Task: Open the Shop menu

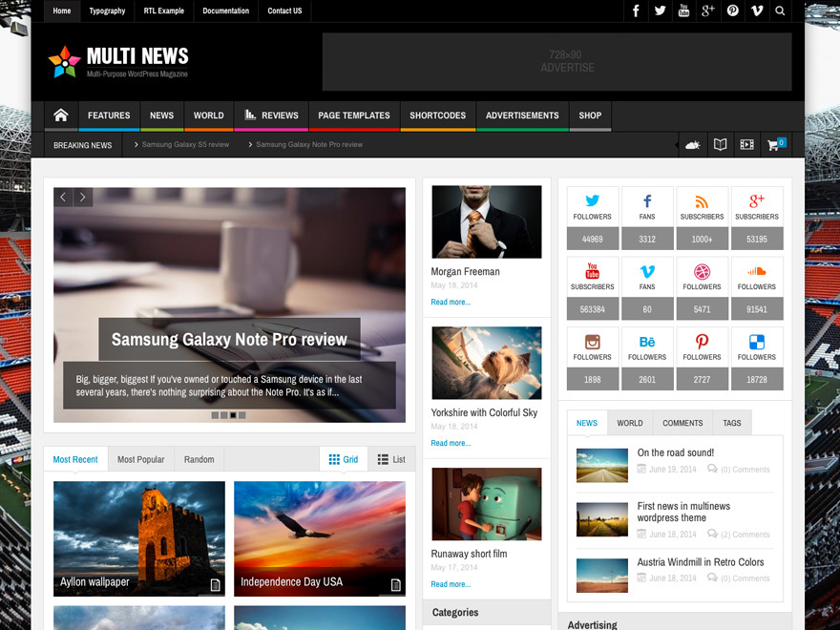Action: (x=590, y=115)
